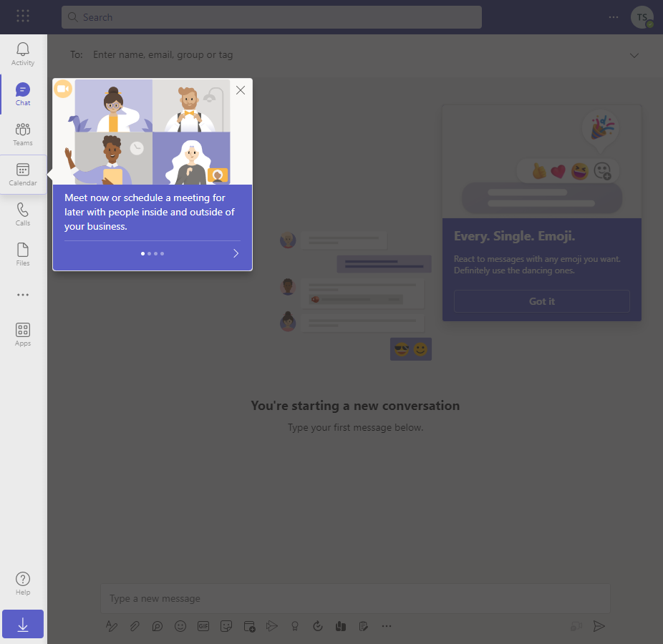Open Settings and more ellipsis in header

[614, 17]
